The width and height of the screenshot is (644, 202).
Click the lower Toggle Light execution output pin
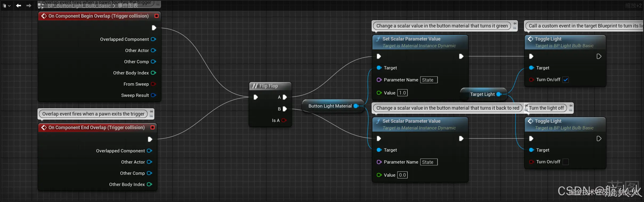[x=599, y=138]
